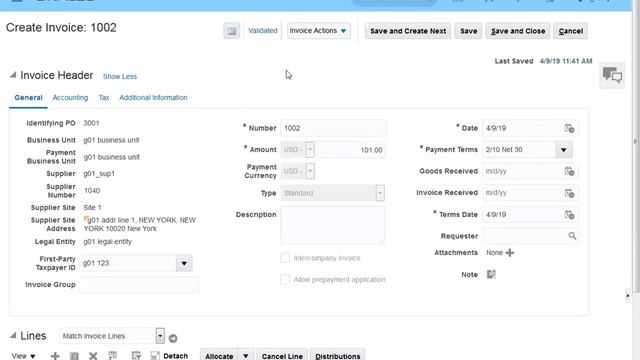Add an attachment with the plus icon
Screen dimensions: 640x360
tap(510, 253)
